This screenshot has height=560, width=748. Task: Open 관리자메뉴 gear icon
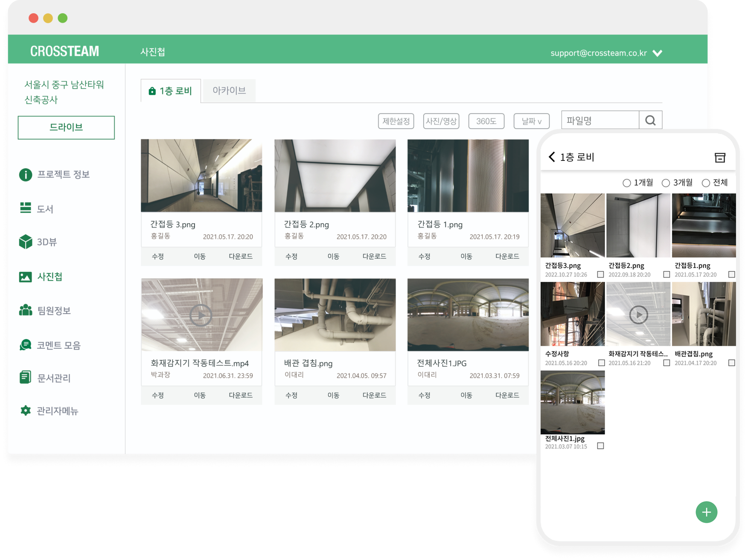26,411
